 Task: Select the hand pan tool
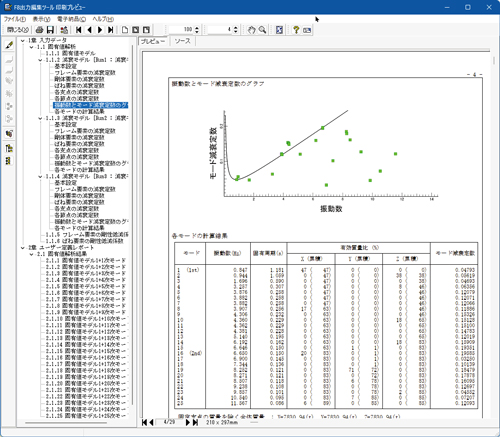(x=252, y=30)
